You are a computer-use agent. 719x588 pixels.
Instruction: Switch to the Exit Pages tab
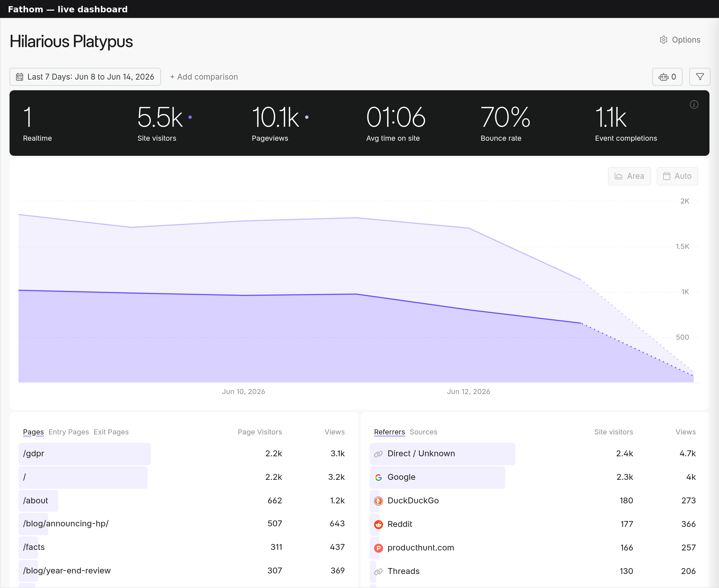coord(111,432)
